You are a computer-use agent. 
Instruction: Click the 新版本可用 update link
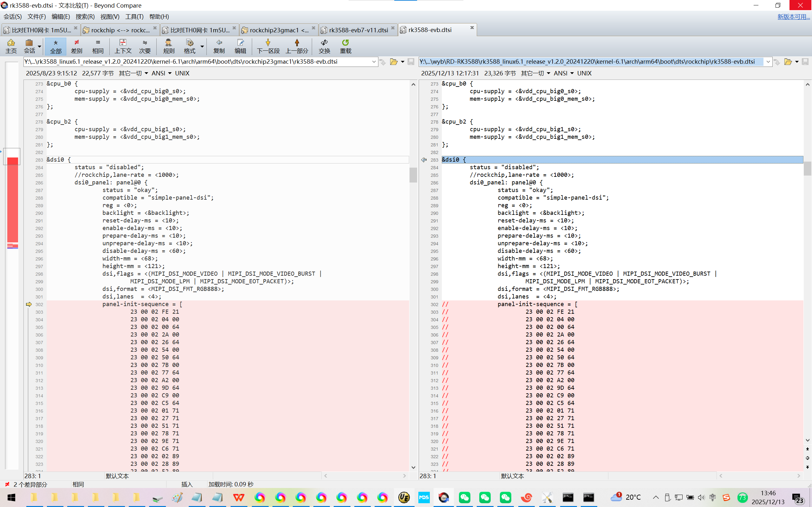tap(793, 16)
